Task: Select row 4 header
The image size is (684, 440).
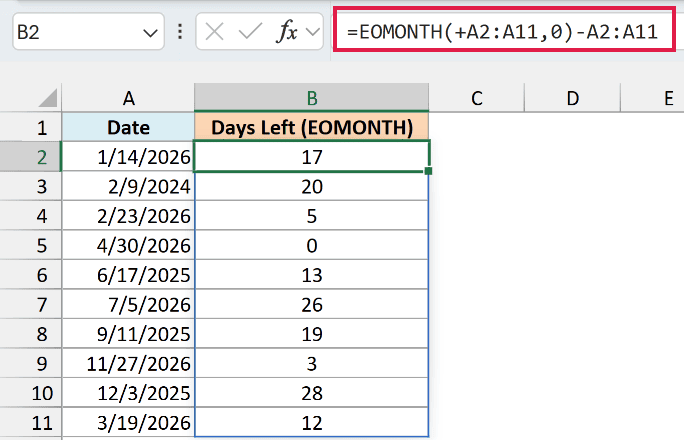Action: pyautogui.click(x=31, y=216)
